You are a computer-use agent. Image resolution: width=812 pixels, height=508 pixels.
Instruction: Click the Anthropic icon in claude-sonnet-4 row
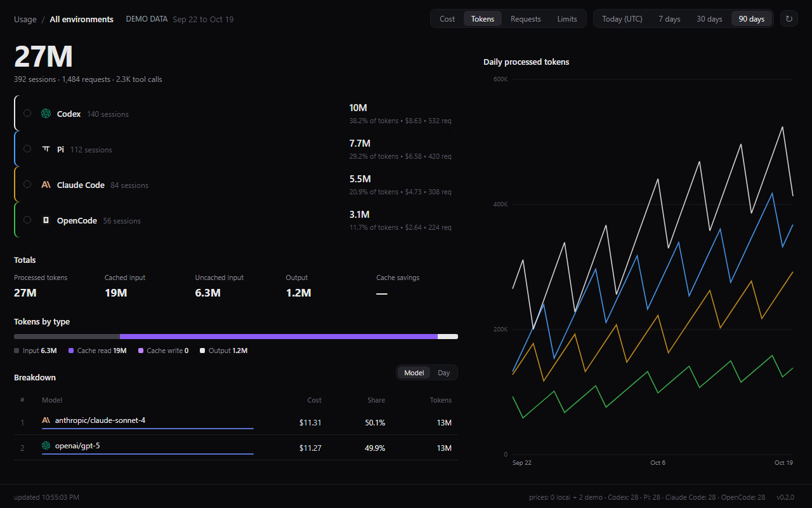tap(46, 420)
